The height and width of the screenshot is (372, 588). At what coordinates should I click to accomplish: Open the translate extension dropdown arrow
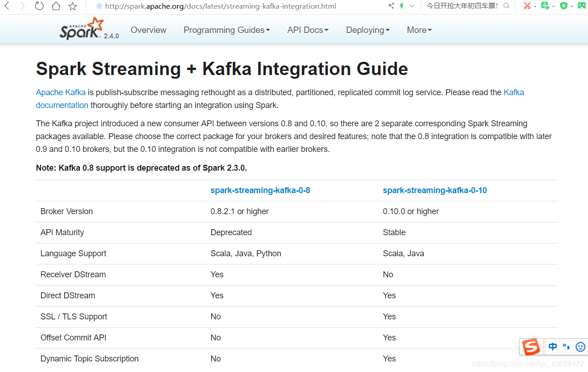pyautogui.click(x=553, y=6)
